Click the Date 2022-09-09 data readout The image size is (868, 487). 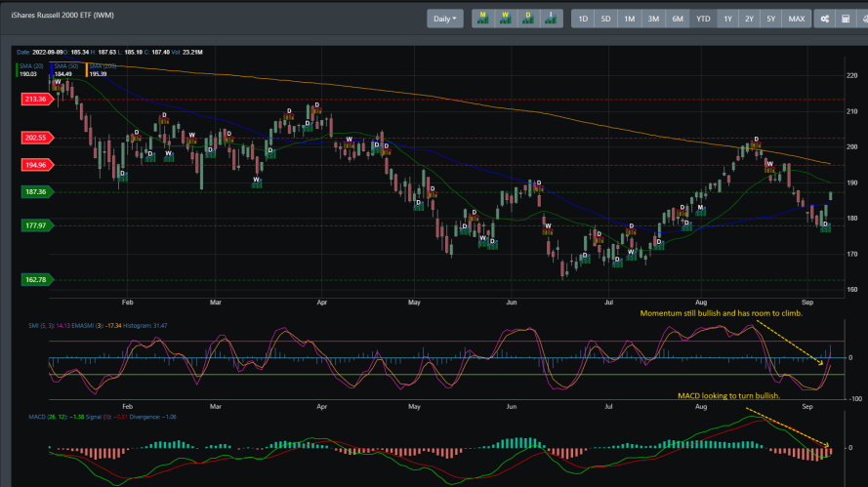tap(40, 53)
